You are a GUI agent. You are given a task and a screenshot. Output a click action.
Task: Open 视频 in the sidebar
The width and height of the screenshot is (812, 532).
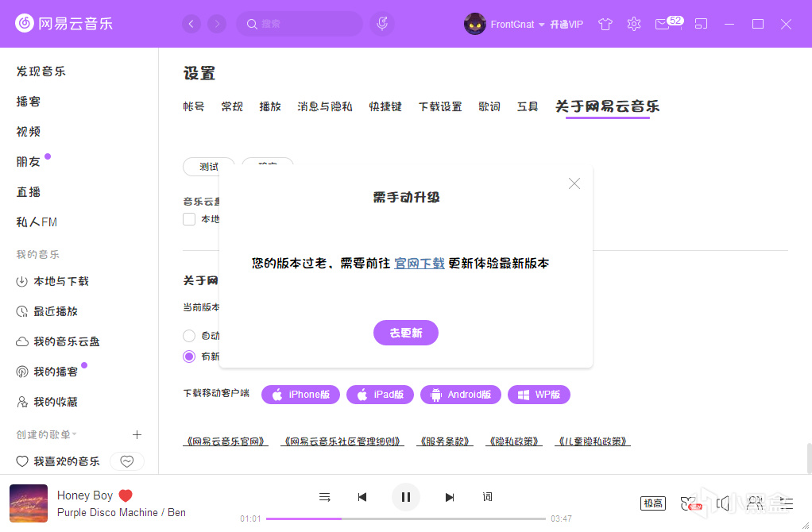tap(29, 132)
